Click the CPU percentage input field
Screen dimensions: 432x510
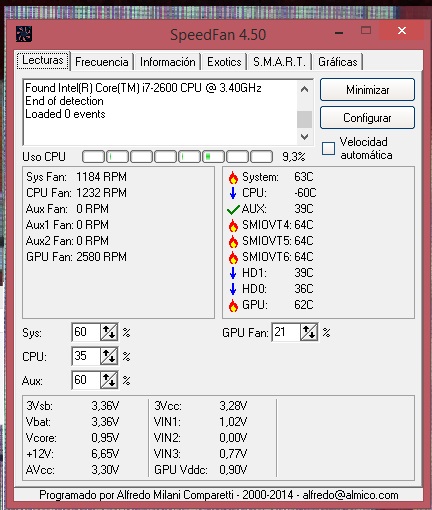[x=86, y=356]
